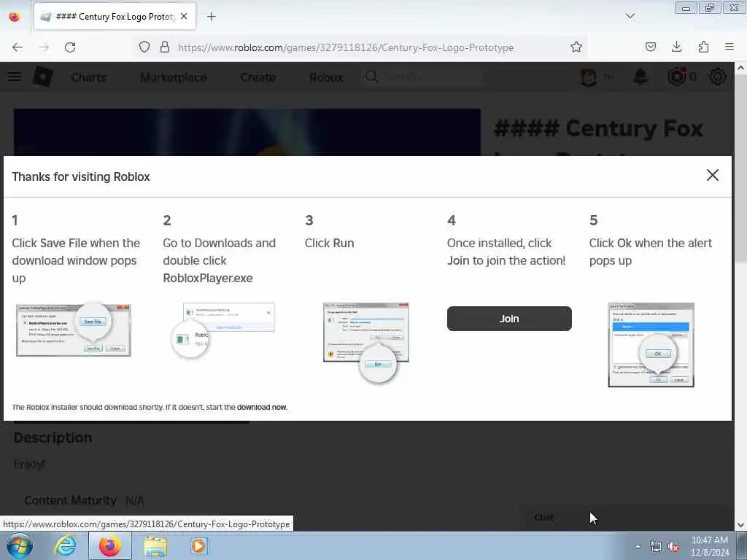Open tracking protection shield icon
The image size is (747, 560).
(x=144, y=47)
